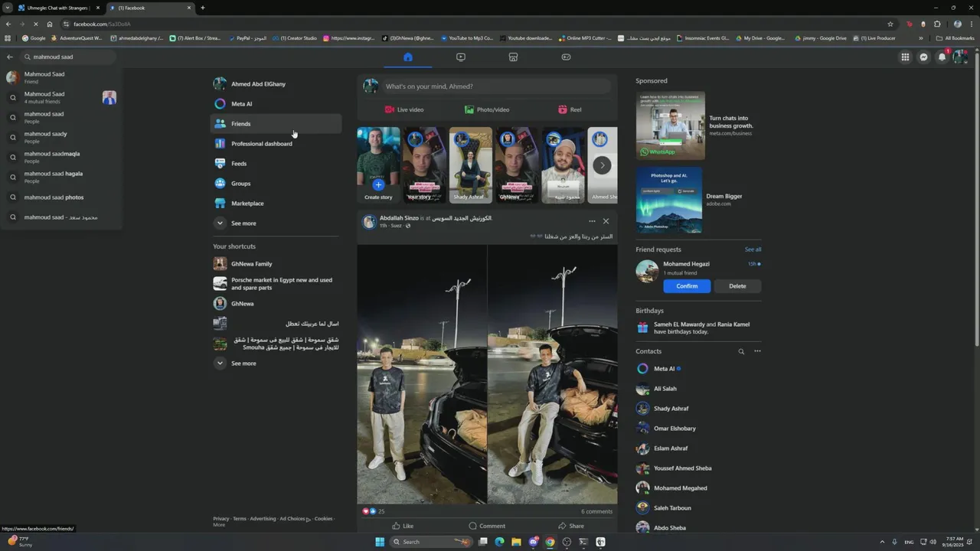Open Marketplace in left sidebar
Viewport: 980px width, 551px height.
276,203
